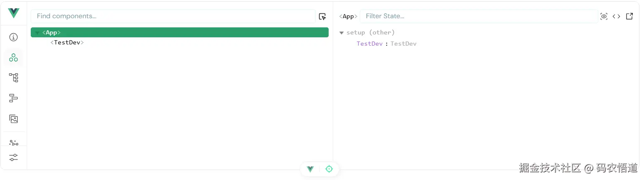Open App component in editor
This screenshot has width=644, height=180.
[x=629, y=17]
